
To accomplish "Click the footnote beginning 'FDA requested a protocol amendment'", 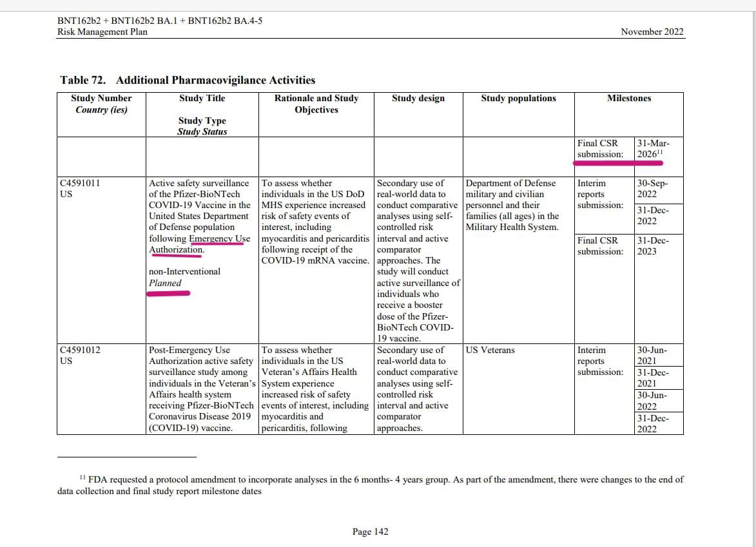I will click(371, 485).
